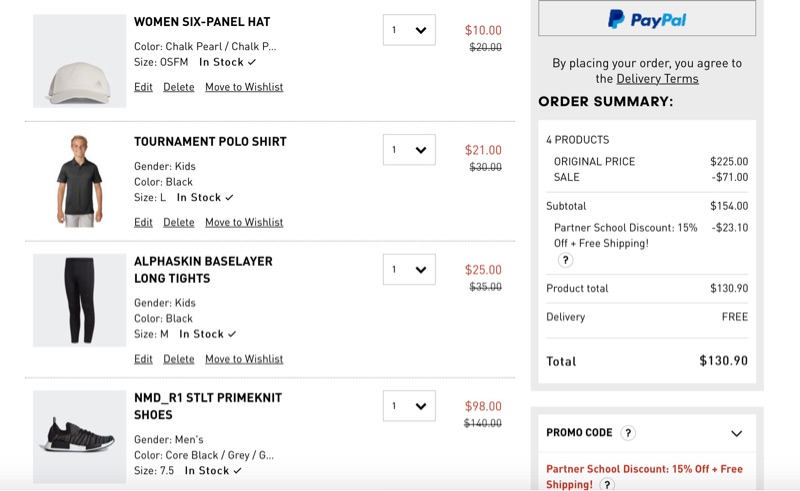Delete the Tournament Polo Shirt from cart

[x=179, y=222]
